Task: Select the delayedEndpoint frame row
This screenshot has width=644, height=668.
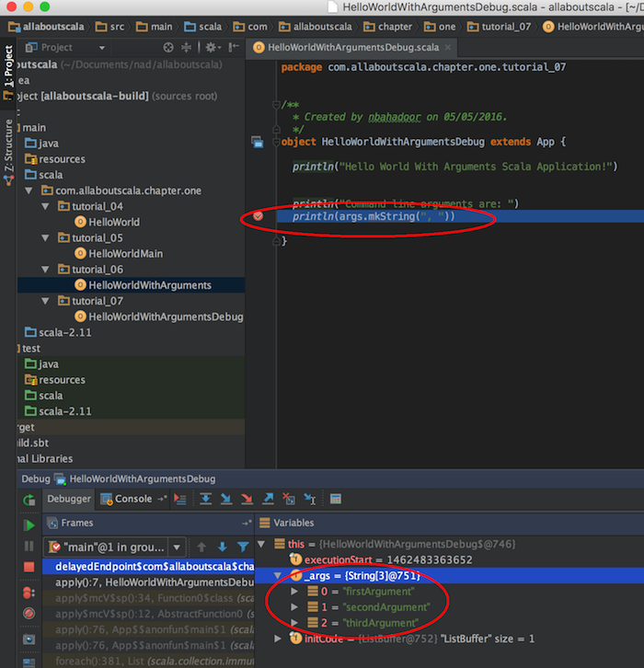Action: tap(148, 566)
